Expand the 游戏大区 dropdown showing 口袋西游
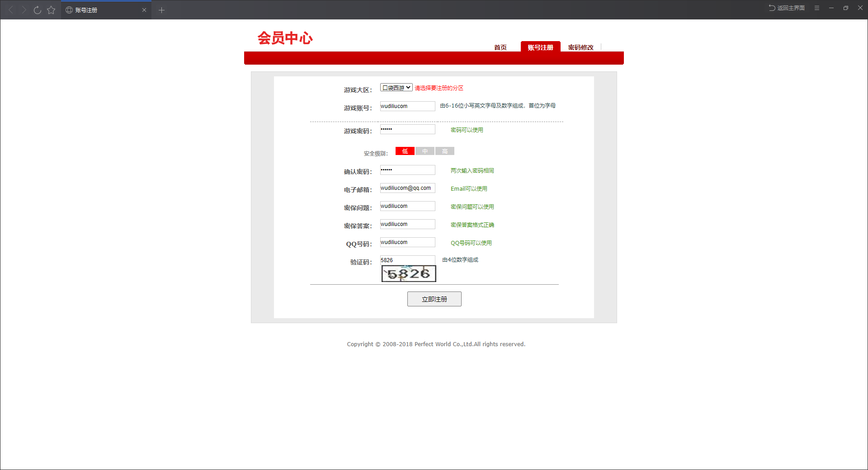Viewport: 868px width, 470px height. point(396,88)
